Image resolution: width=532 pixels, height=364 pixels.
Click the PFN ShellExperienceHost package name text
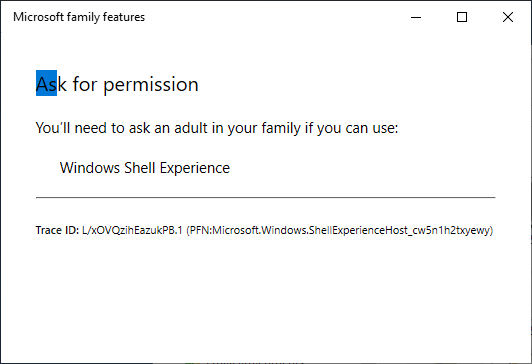click(340, 230)
